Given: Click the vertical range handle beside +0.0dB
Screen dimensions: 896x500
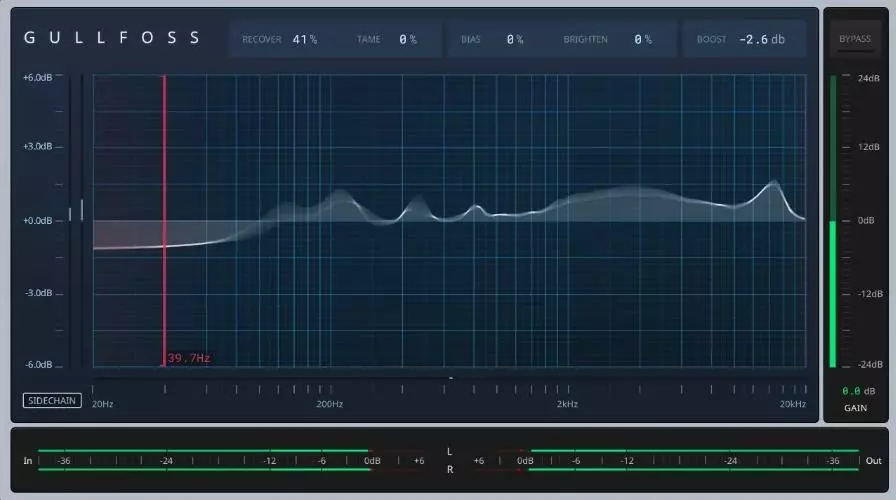Looking at the screenshot, I should coord(81,209).
